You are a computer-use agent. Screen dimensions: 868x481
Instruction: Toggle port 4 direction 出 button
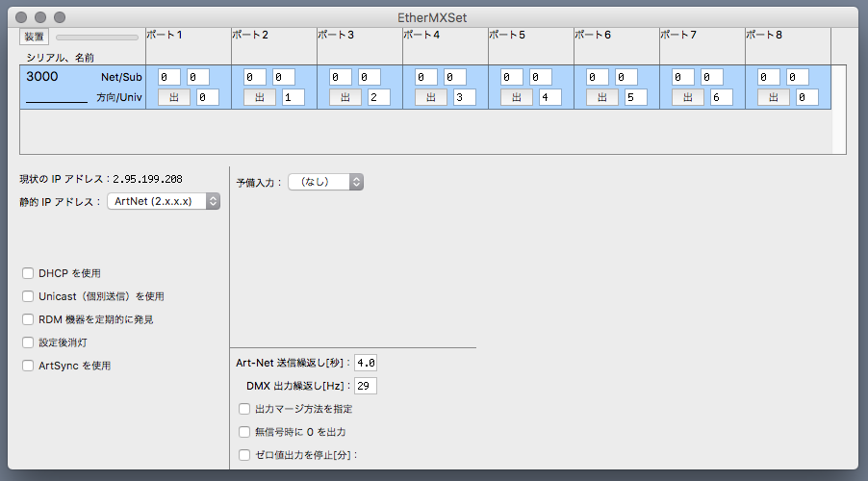click(x=431, y=97)
